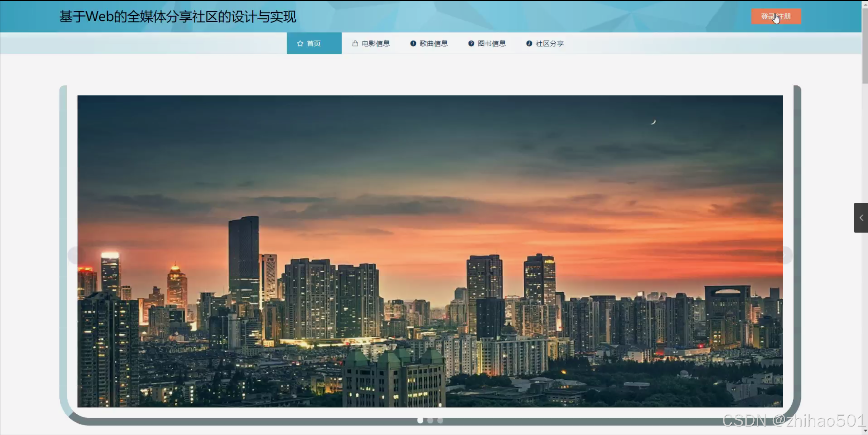
Task: Click the briefcase icon beside 电影信息
Action: 355,43
